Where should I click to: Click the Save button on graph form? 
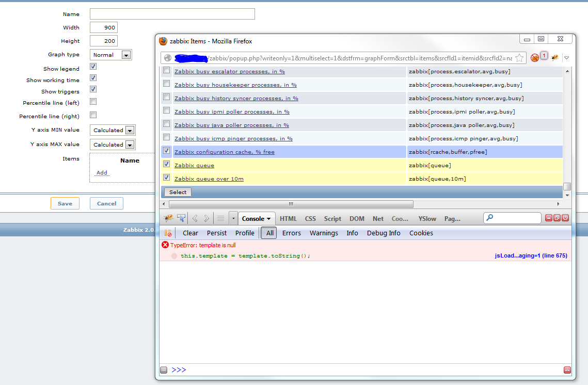click(x=65, y=203)
